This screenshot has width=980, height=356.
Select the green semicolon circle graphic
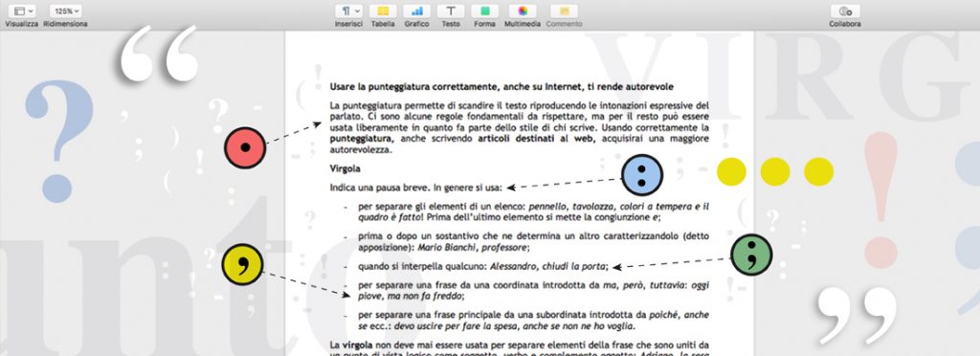point(751,255)
